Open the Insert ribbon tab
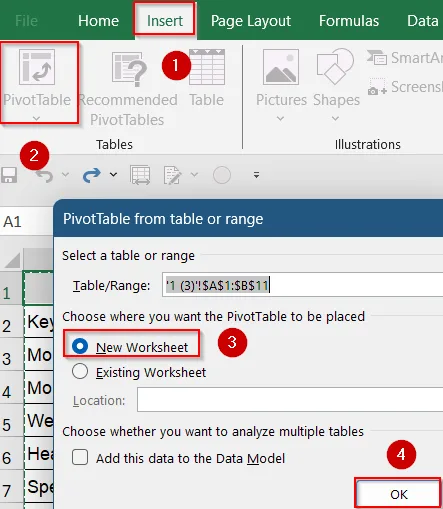This screenshot has height=509, width=443. [165, 21]
